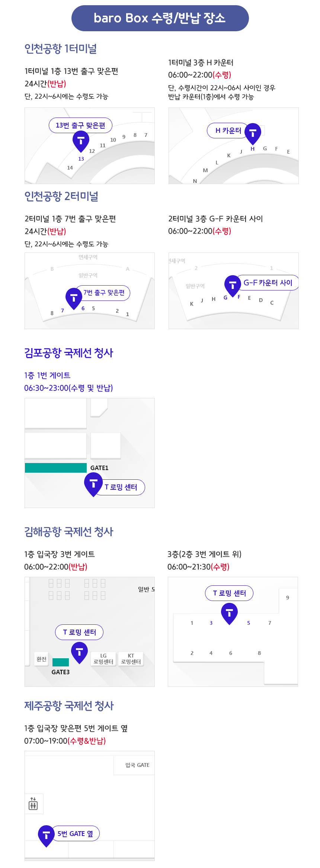Click the 1층 1번 게이트 link
This screenshot has width=320, height=868.
coord(47,375)
